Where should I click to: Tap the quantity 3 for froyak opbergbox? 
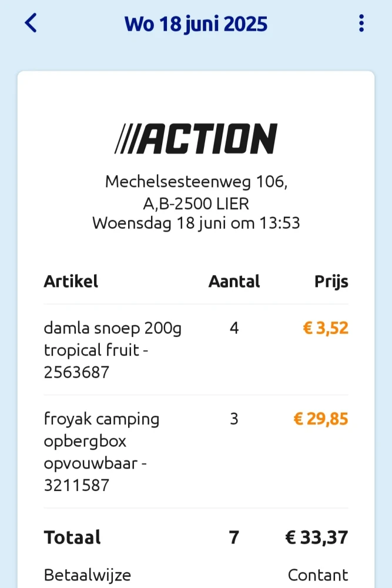234,419
